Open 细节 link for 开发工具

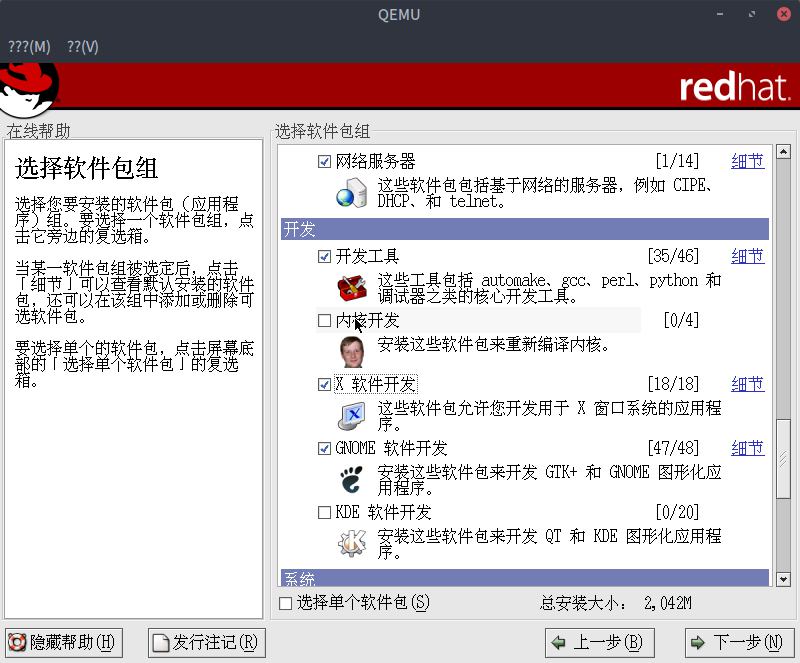[x=747, y=256]
